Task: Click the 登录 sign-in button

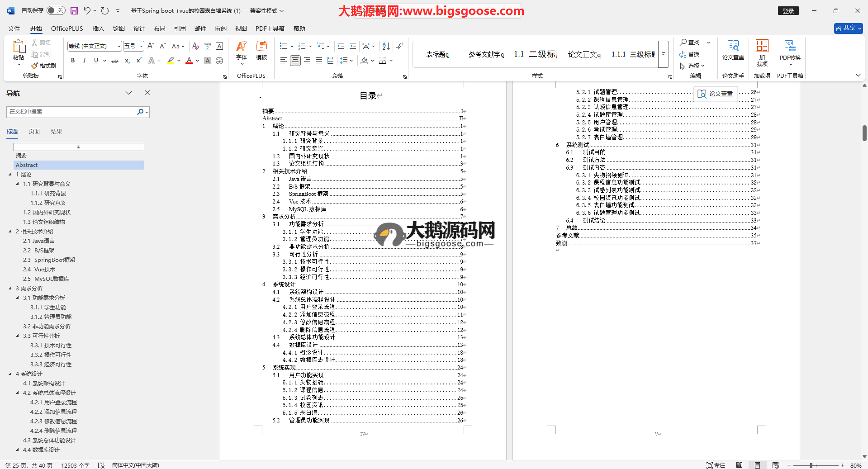Action: click(788, 11)
